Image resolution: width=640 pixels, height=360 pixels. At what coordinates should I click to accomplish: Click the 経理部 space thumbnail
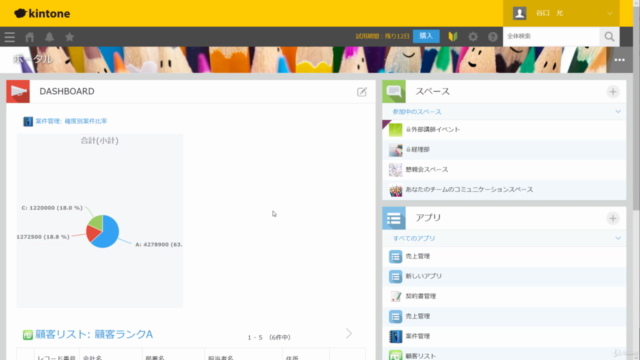point(395,150)
